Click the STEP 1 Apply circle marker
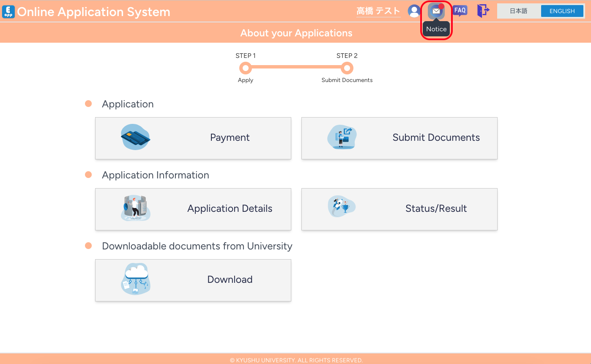The height and width of the screenshot is (364, 591). click(245, 68)
